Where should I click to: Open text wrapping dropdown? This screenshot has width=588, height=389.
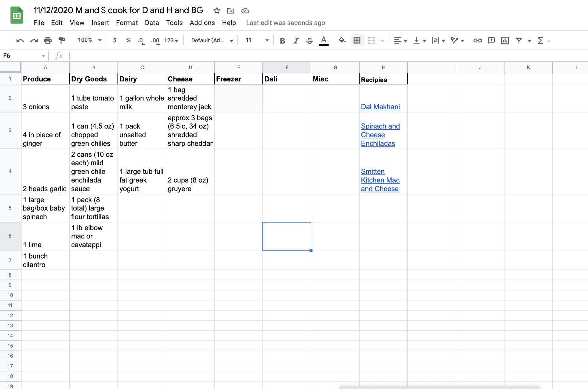pos(438,41)
